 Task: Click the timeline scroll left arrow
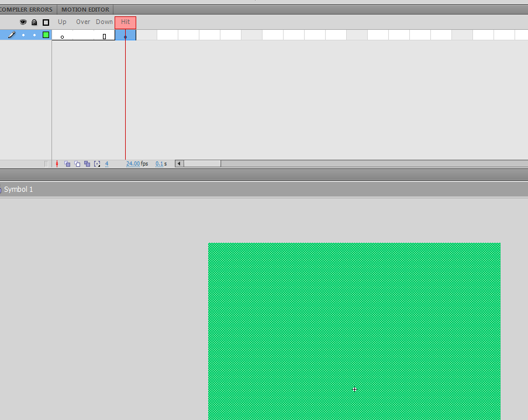(x=179, y=164)
